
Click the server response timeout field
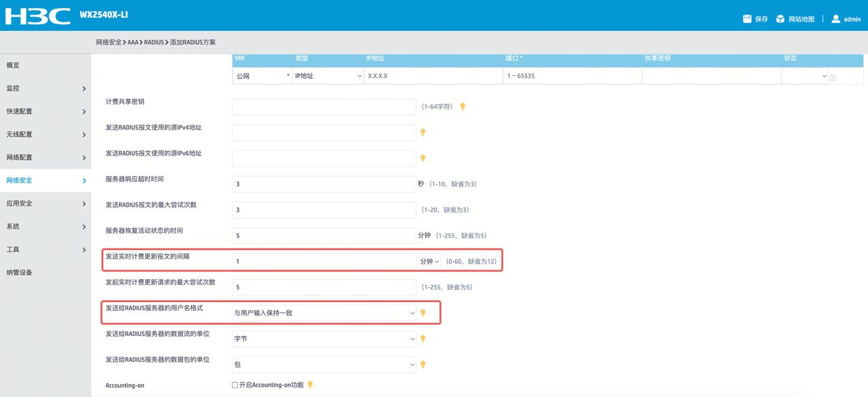pyautogui.click(x=324, y=184)
